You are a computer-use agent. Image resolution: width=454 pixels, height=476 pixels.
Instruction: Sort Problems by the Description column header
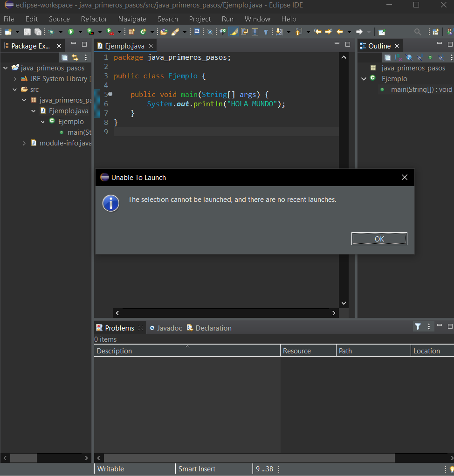pos(187,351)
